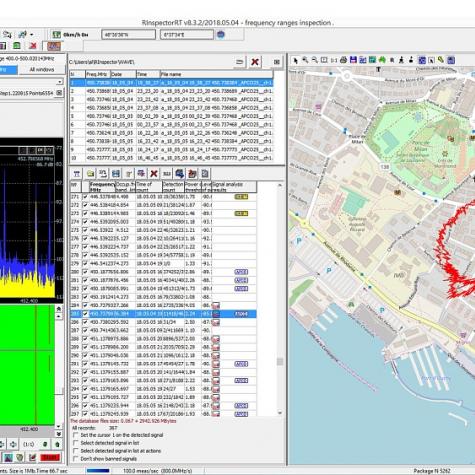Select signal row 290
The width and height of the screenshot is (475, 475).
click(163, 355)
